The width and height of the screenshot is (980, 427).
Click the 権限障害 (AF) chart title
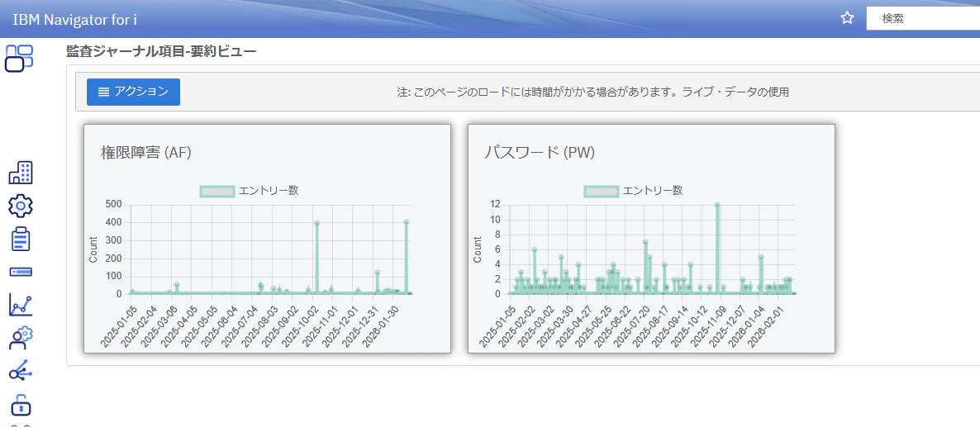click(x=145, y=152)
